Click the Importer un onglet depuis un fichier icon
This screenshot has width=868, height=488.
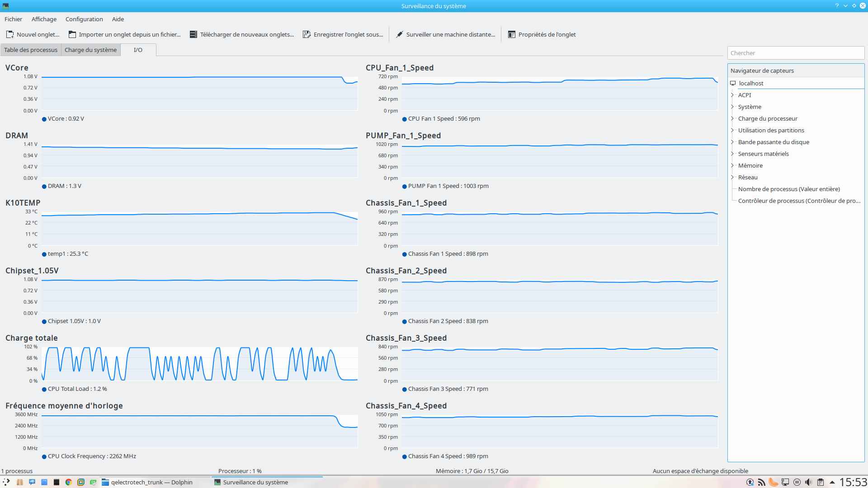click(72, 34)
